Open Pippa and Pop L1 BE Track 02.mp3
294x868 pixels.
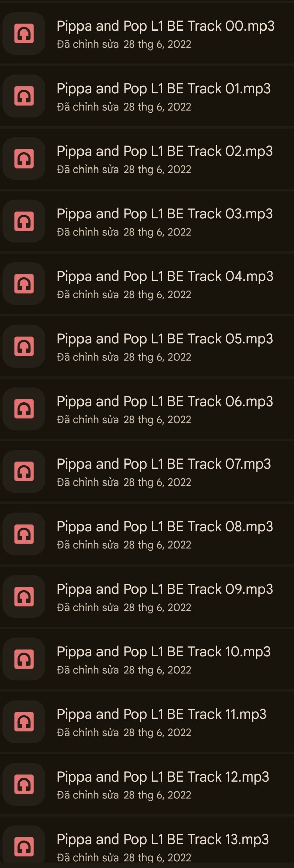pyautogui.click(x=164, y=151)
